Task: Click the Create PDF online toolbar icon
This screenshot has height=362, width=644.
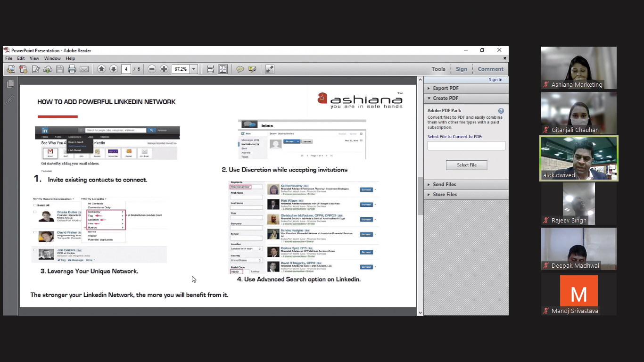Action: pyautogui.click(x=11, y=69)
